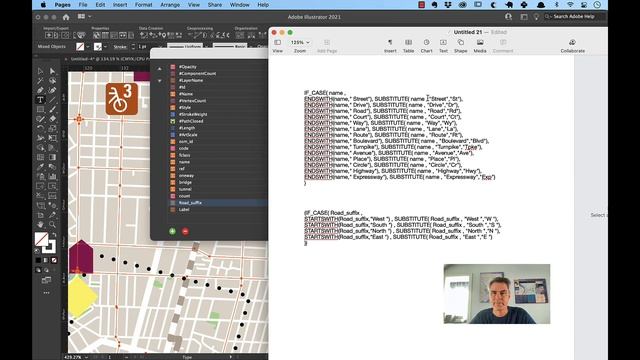Viewport: 640px width, 360px height.
Task: Open fill color dropdown in control bar
Action: coord(87,47)
